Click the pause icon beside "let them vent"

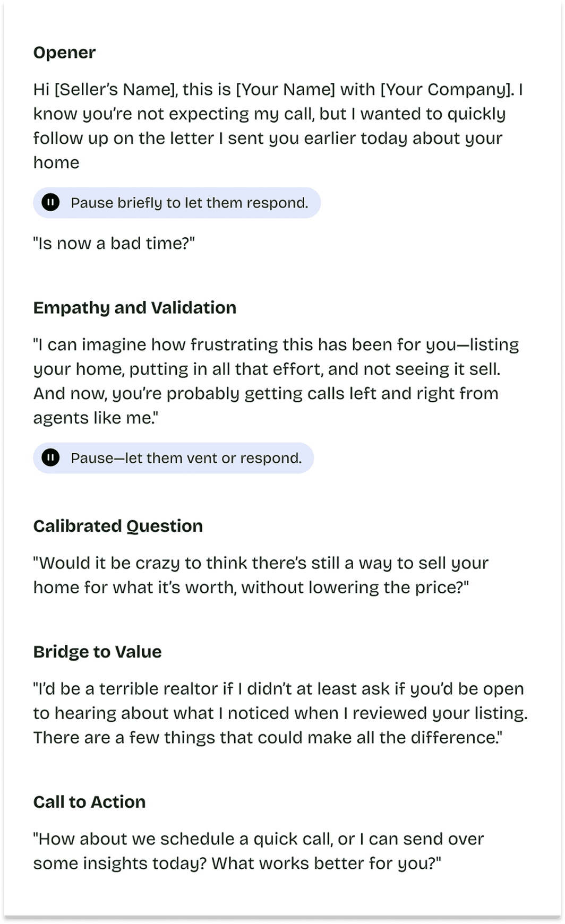coord(50,458)
